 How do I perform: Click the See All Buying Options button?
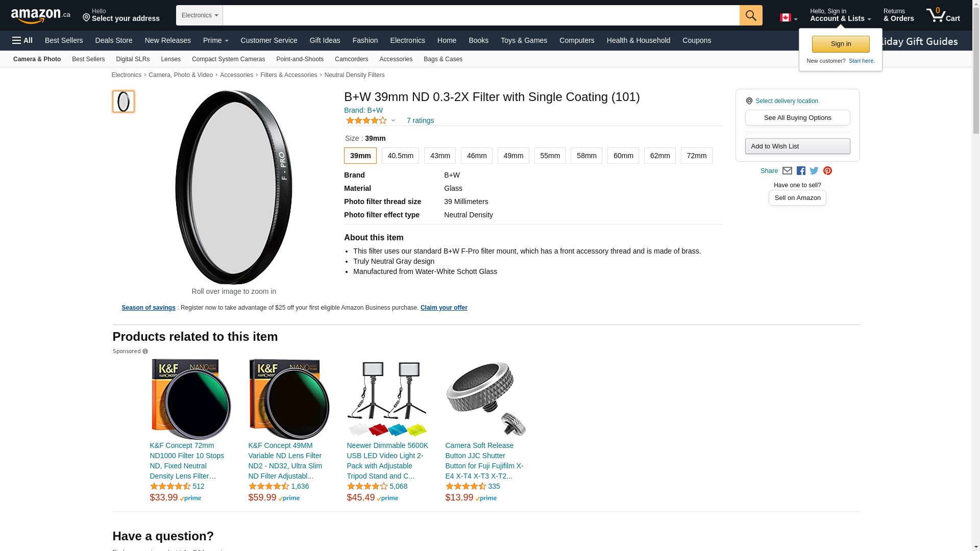click(797, 118)
